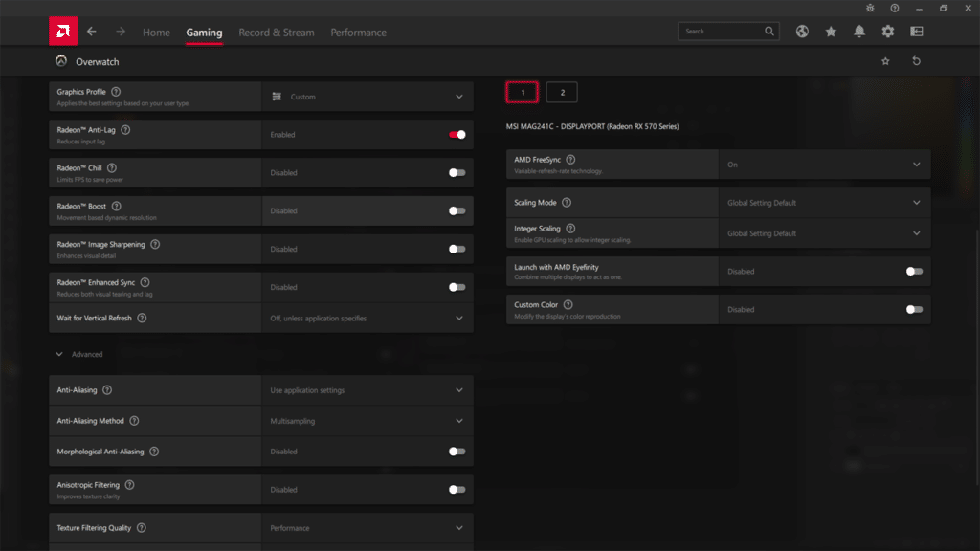Open the Record & Stream tab

coord(276,33)
